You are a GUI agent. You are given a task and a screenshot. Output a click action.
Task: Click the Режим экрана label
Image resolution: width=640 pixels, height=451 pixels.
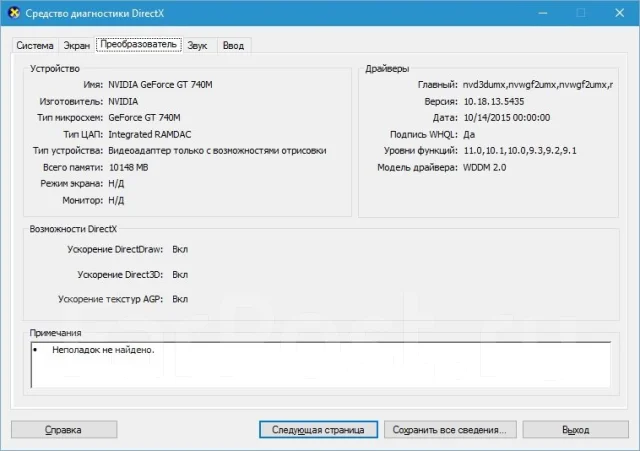click(x=71, y=184)
